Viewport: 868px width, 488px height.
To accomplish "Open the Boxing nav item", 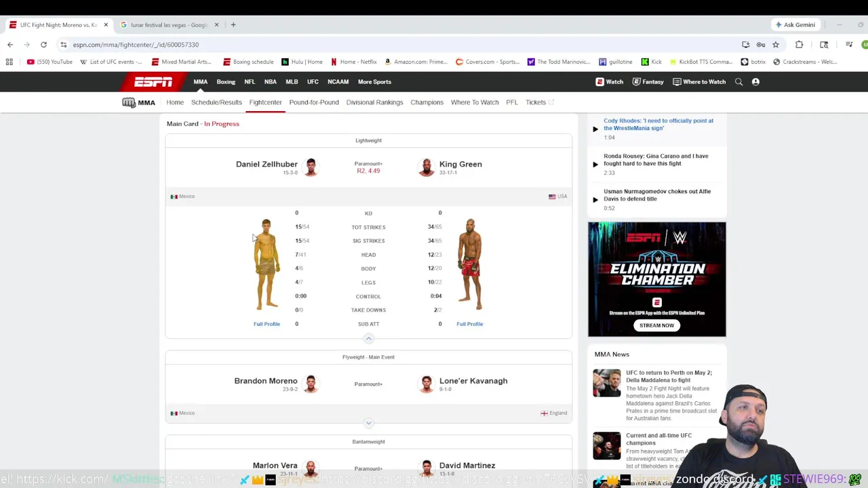I will click(x=226, y=82).
